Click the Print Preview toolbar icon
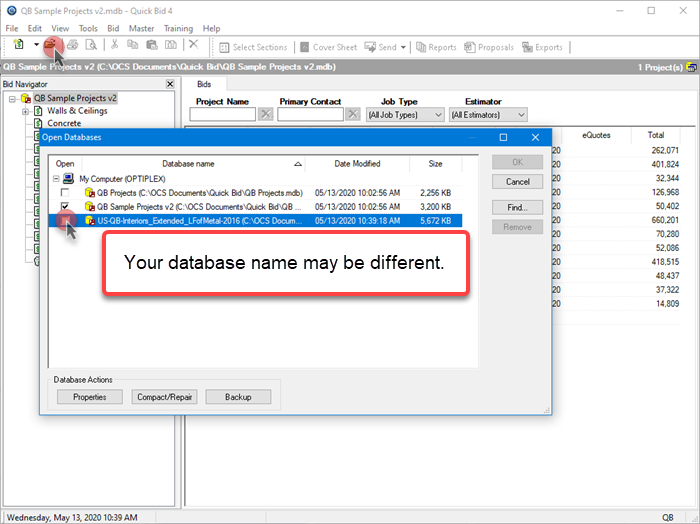Viewport: 700px width, 524px height. [x=91, y=44]
